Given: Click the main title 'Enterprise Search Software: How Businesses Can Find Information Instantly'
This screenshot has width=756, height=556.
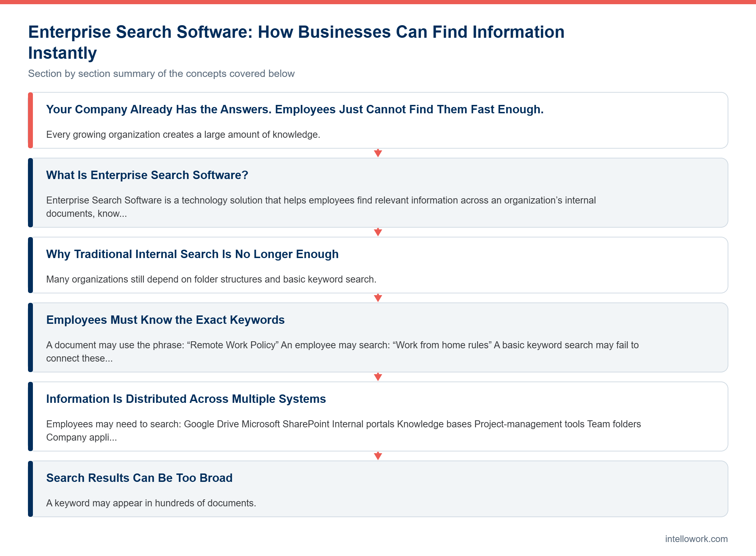Looking at the screenshot, I should [x=296, y=42].
